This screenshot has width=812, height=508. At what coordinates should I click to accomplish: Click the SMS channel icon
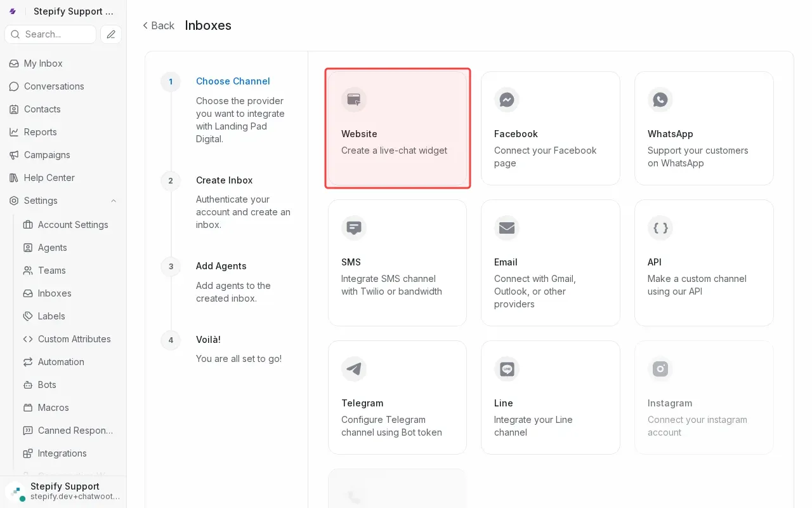(x=354, y=228)
